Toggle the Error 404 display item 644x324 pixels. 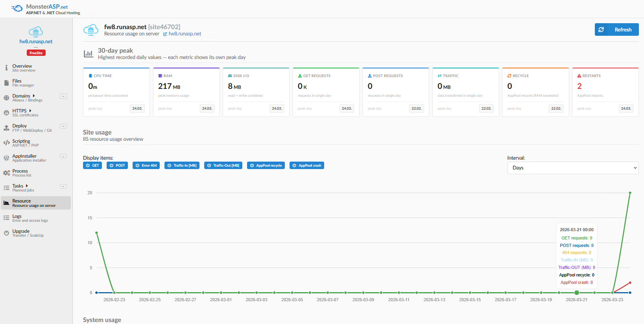(x=146, y=166)
